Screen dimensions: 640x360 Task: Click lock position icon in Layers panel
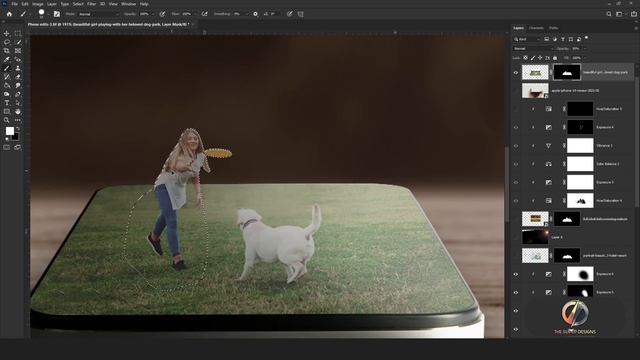tap(540, 58)
